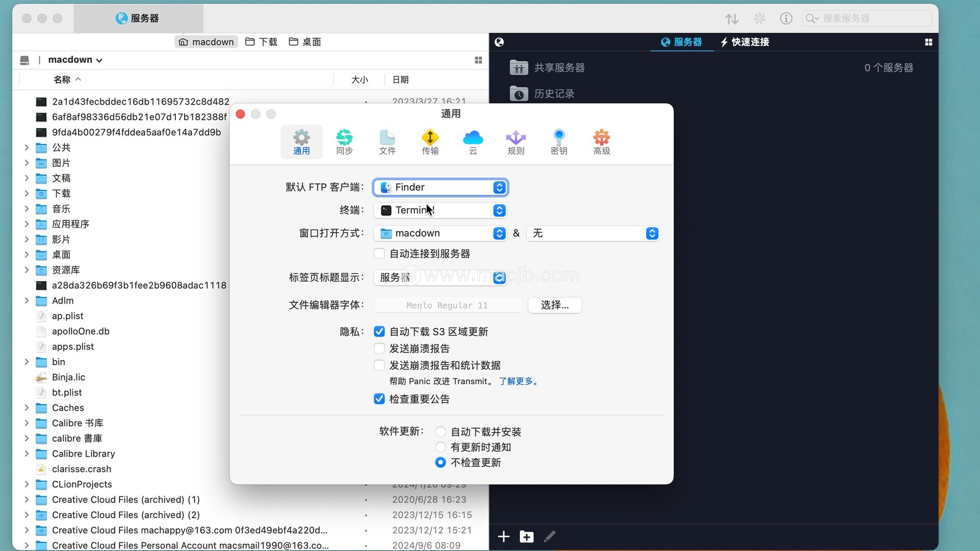Image resolution: width=980 pixels, height=551 pixels.
Task: Open the 云 cloud preferences tab
Action: pyautogui.click(x=473, y=142)
